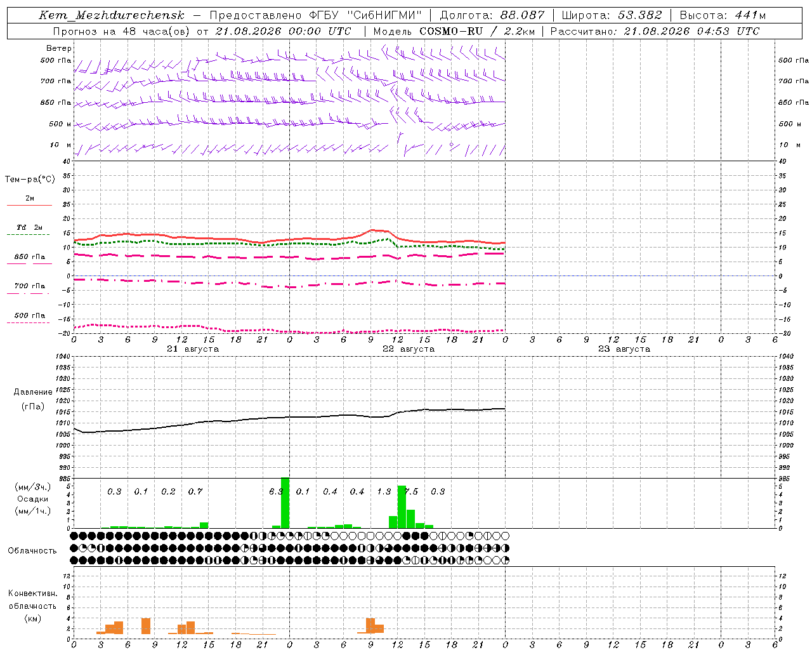Click the Облачность row label
This screenshot has height=650, width=812.
point(32,550)
